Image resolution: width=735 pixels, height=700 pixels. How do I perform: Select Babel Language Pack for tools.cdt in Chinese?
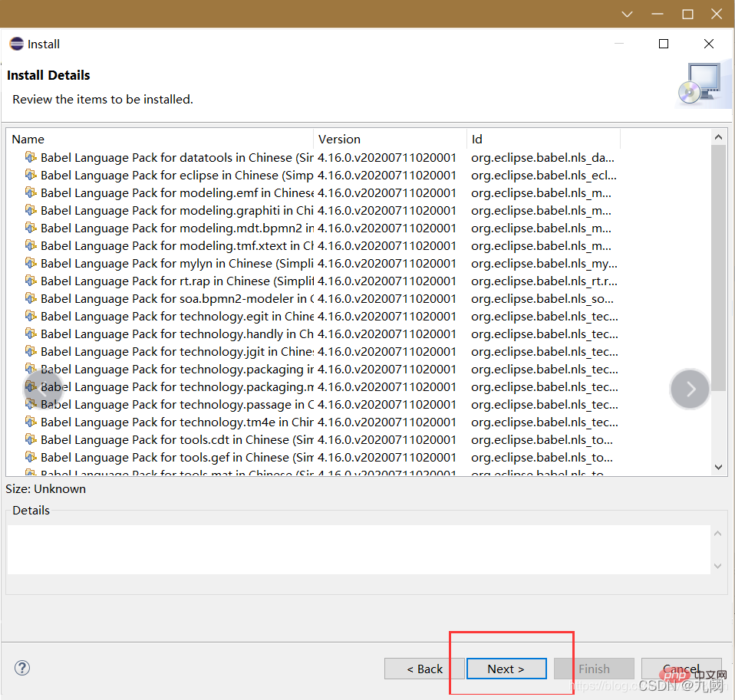pos(176,440)
